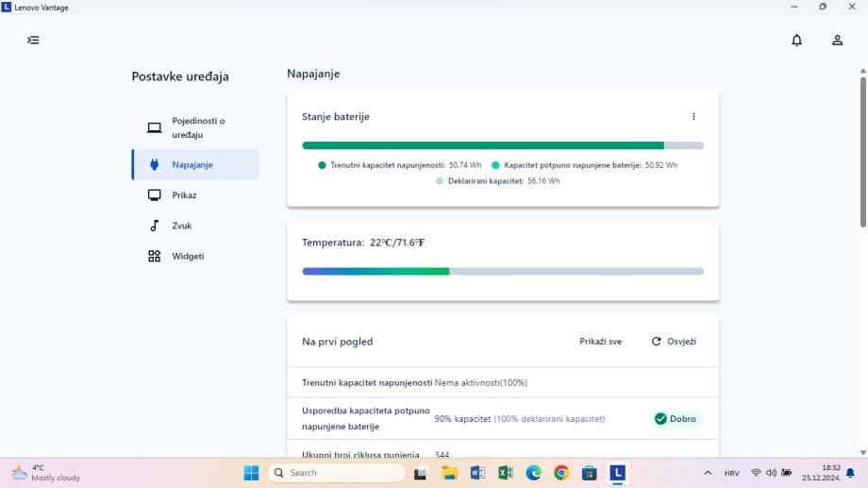
Task: Click the refresh arrow icon by Osvježi
Action: click(656, 341)
